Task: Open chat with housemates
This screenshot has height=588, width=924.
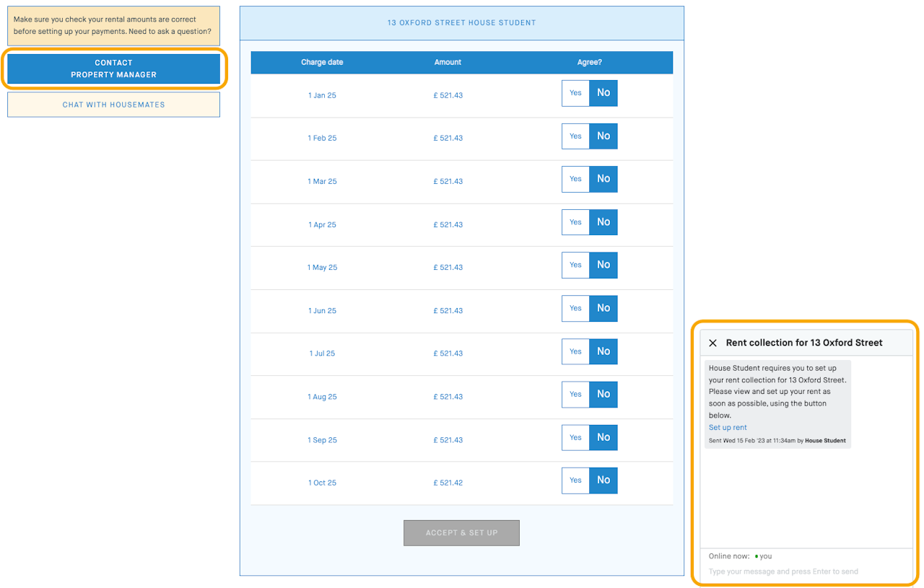Action: click(113, 105)
